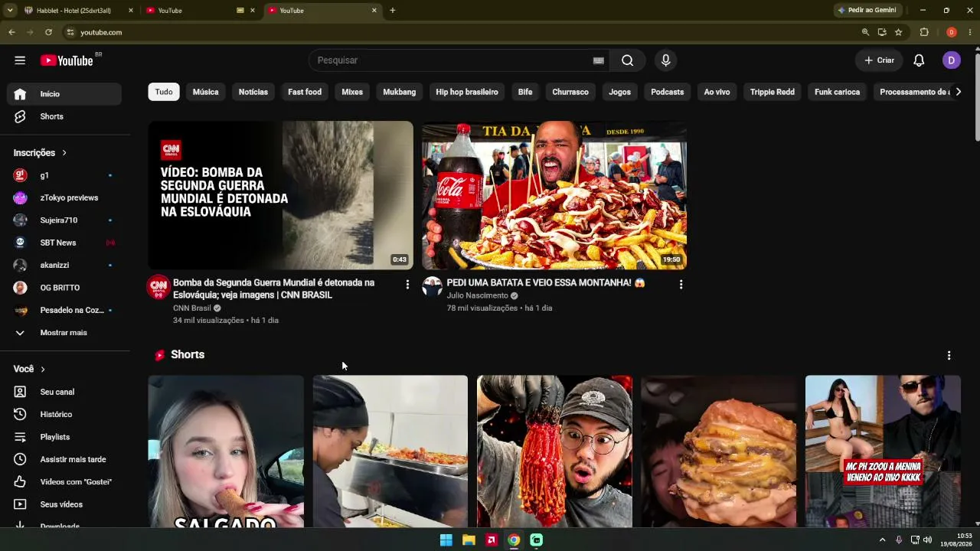Expand the Inscrições section
Screen dimensions: 980x551
(41, 153)
